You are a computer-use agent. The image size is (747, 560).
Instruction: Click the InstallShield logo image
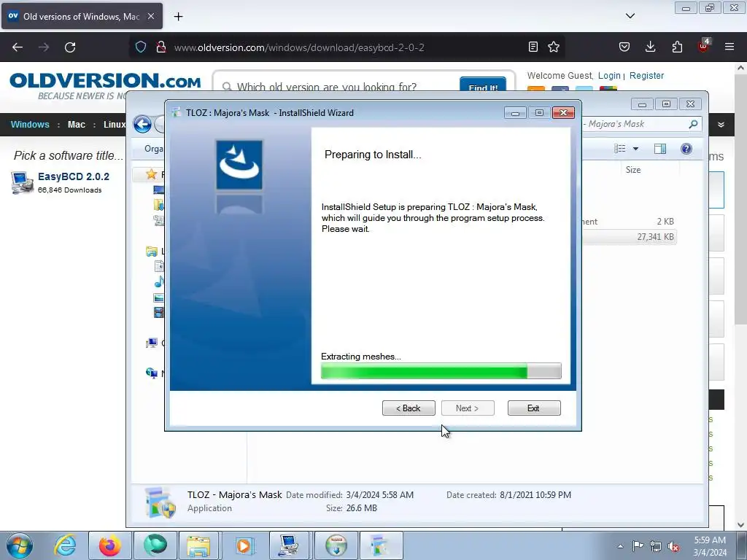coord(239,165)
